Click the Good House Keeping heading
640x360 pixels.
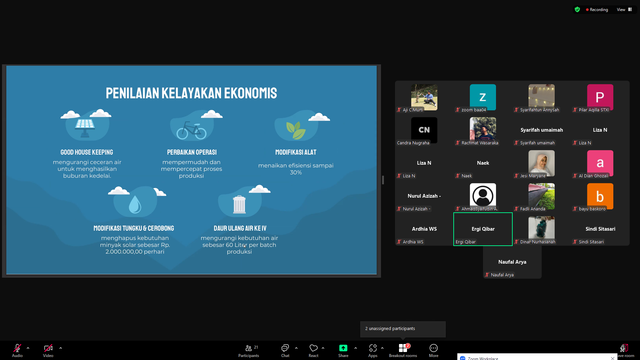point(87,152)
